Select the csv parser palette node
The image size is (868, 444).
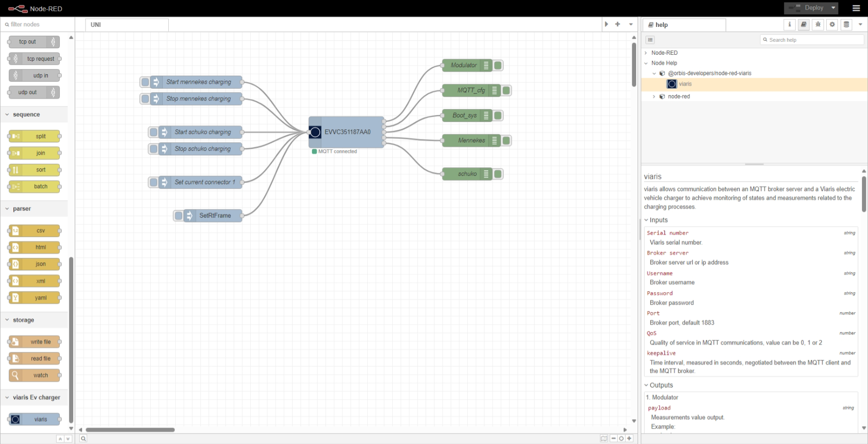(x=34, y=230)
